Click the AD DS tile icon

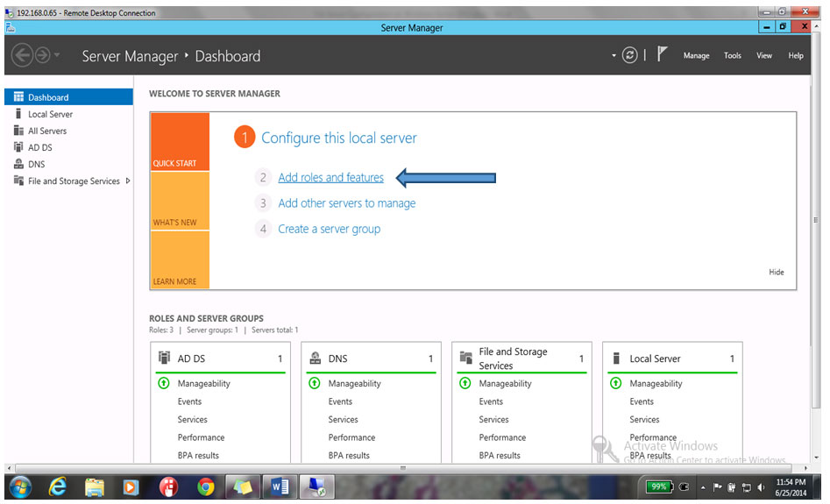[164, 358]
